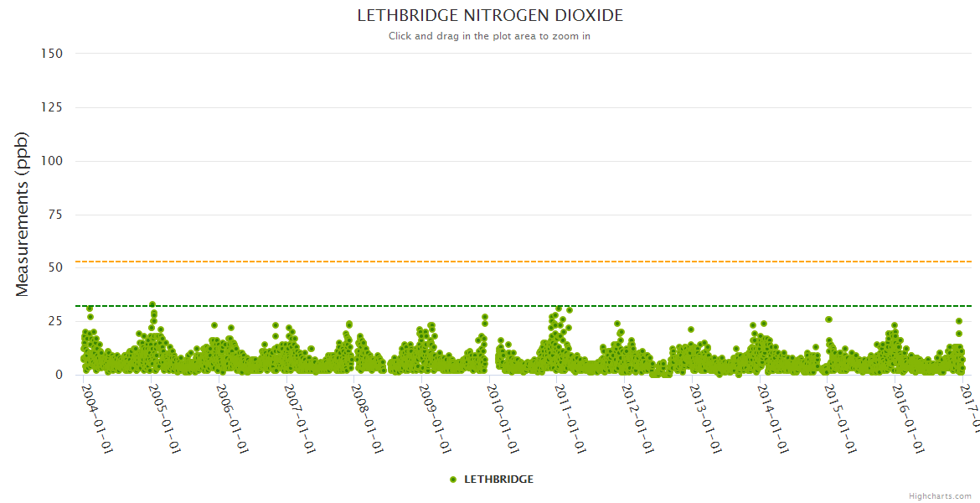
Task: Click the dark green dashed threshold line
Action: [x=335, y=306]
